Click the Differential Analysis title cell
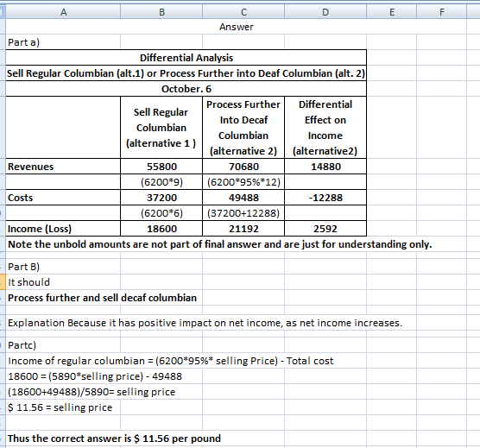This screenshot has width=480, height=448. click(x=186, y=58)
